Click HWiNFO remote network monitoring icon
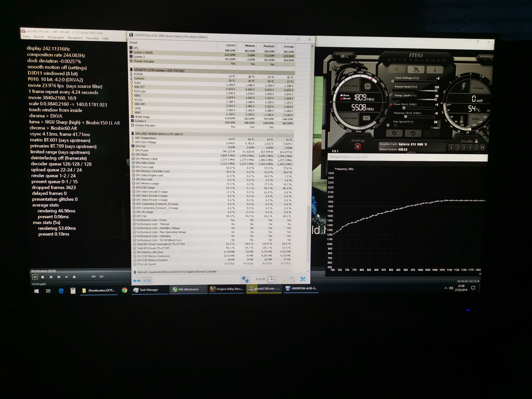532x399 pixels. [x=245, y=279]
